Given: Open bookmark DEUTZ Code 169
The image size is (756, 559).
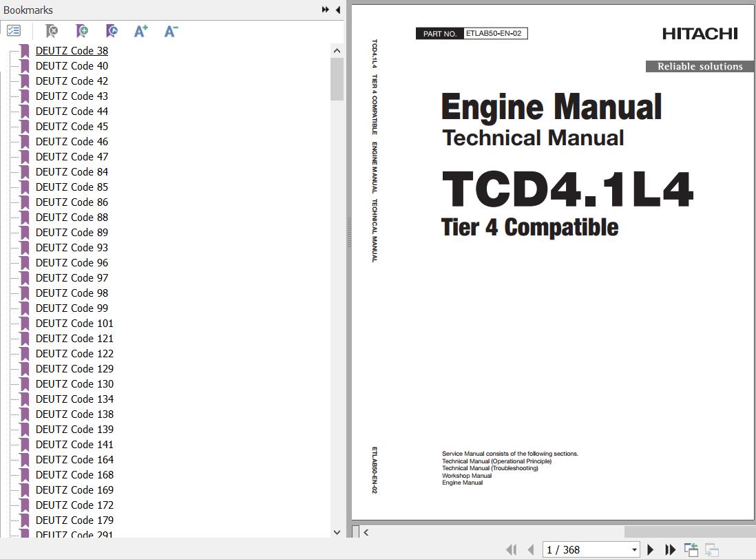Looking at the screenshot, I should tap(74, 490).
